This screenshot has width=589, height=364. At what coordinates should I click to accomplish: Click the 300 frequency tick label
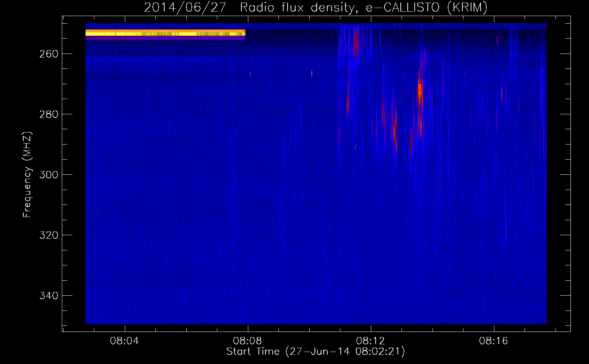pos(49,175)
